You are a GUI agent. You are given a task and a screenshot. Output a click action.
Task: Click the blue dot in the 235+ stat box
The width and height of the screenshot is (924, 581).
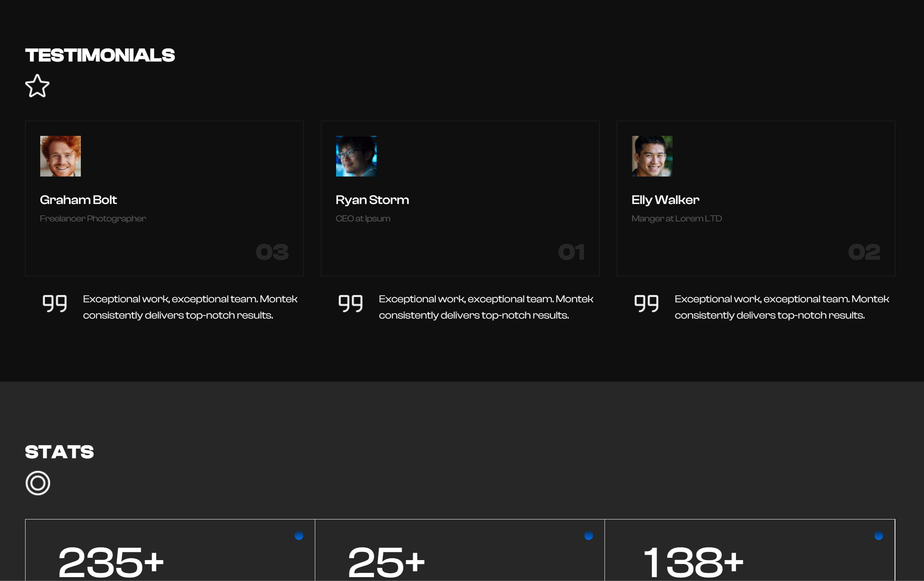(299, 536)
